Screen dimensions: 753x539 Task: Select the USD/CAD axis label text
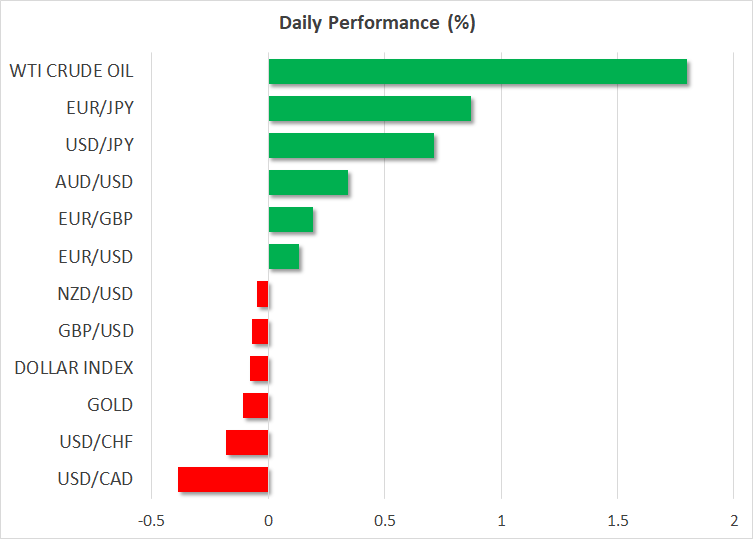95,479
